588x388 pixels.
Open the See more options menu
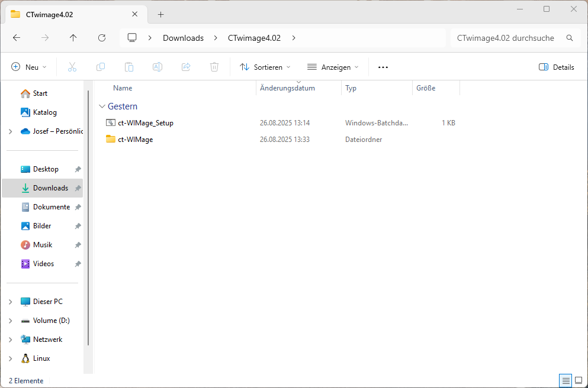tap(383, 67)
